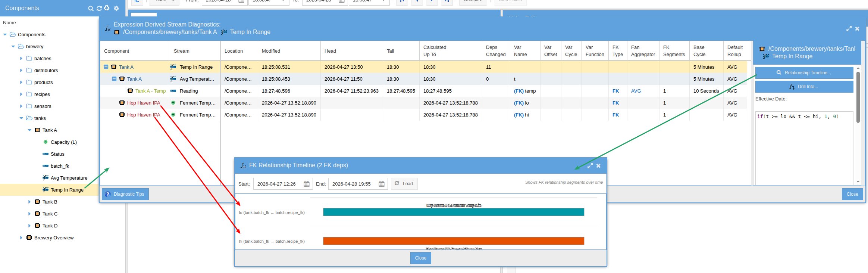Click the folder icon next to sensors
This screenshot has width=868, height=273.
pos(29,106)
